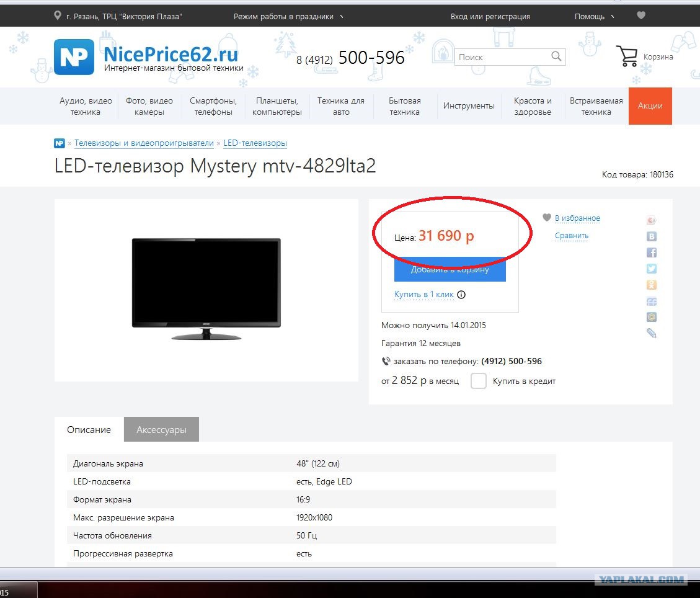Share via the Twitter icon
The height and width of the screenshot is (598, 700).
click(652, 269)
